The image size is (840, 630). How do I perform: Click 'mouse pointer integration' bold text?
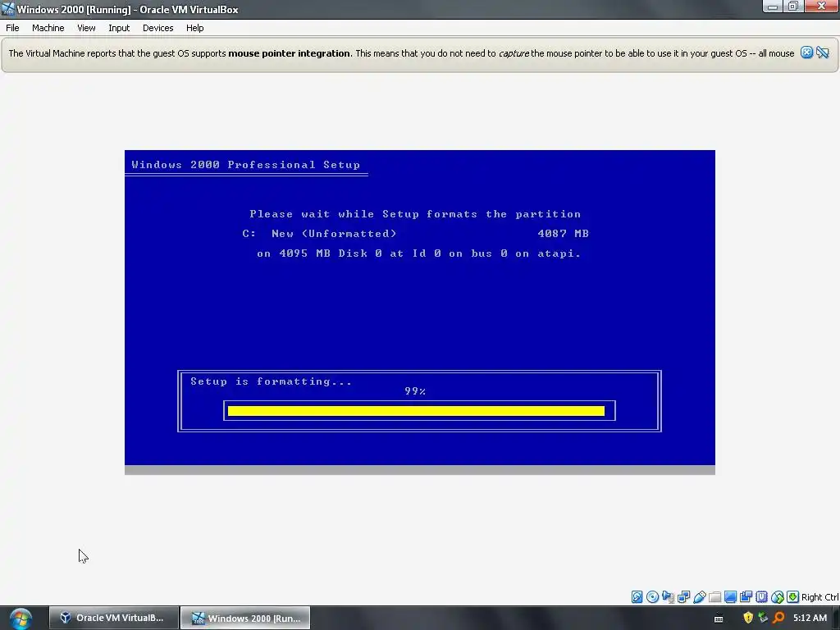point(290,53)
